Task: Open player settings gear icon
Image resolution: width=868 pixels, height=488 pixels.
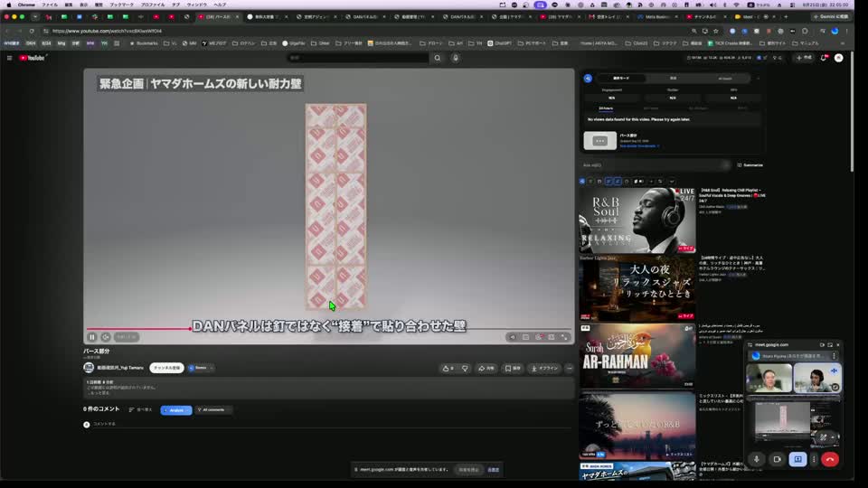Action: click(539, 337)
